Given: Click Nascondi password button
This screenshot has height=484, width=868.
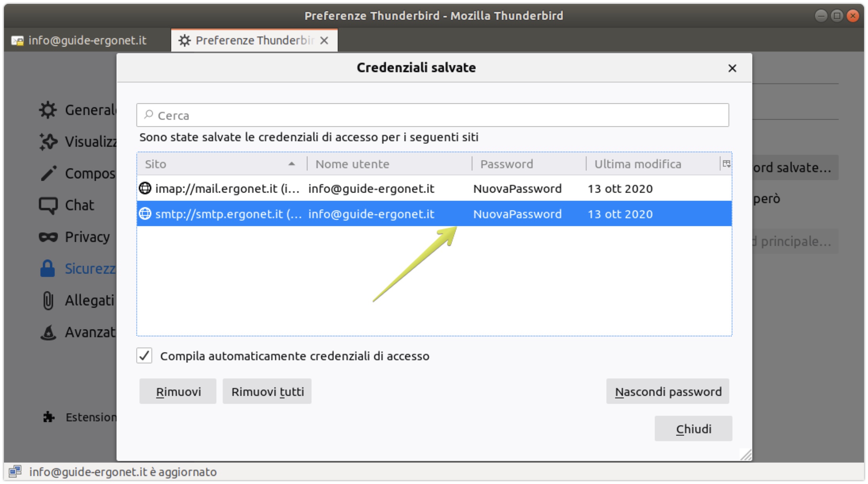Looking at the screenshot, I should pyautogui.click(x=668, y=392).
